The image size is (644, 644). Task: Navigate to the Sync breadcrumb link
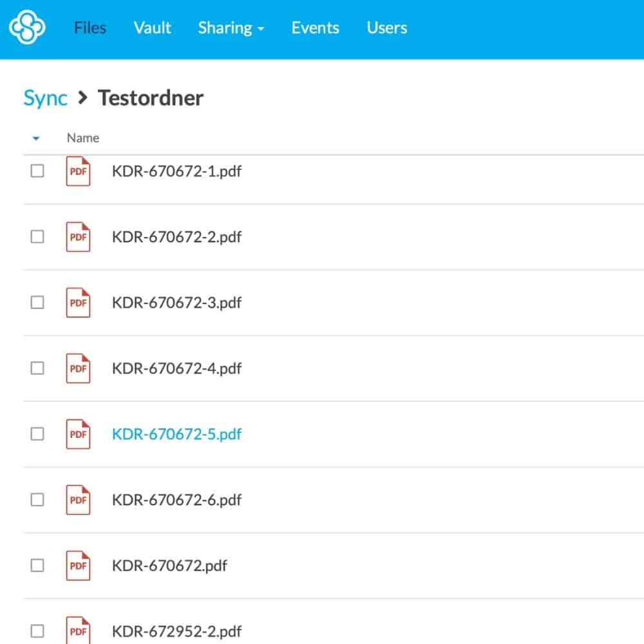[45, 99]
